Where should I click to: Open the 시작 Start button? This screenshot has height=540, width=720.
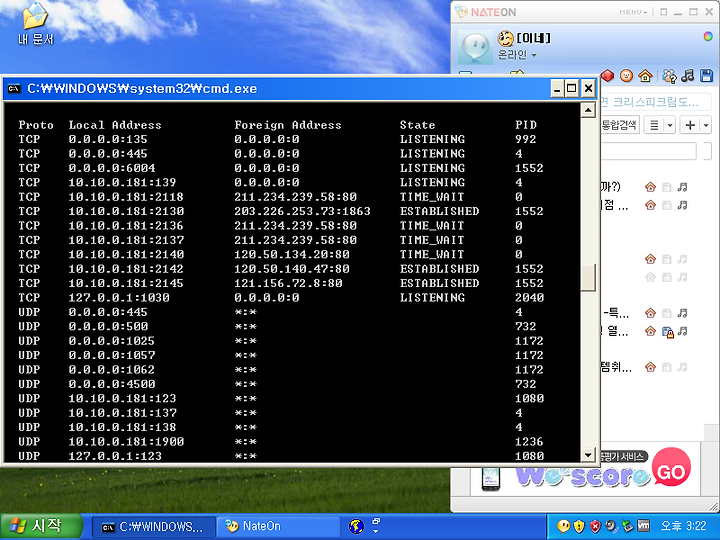point(41,526)
